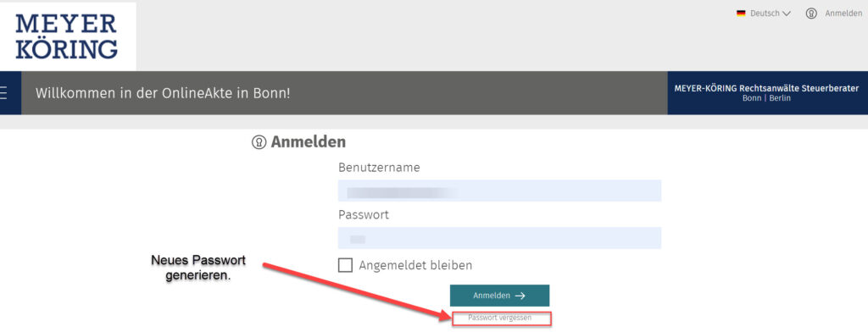Tick the Angemeldet bleiben checkbox
The width and height of the screenshot is (868, 332).
point(346,265)
